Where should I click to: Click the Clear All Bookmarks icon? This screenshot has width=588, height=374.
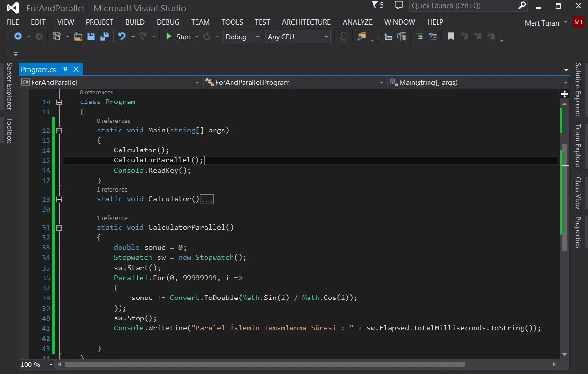(x=491, y=37)
